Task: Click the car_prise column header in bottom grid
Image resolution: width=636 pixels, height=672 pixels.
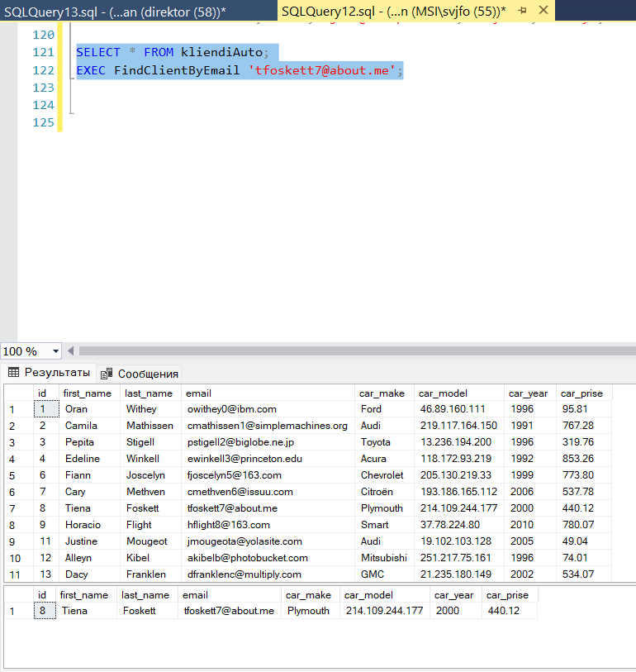Action: coord(510,595)
